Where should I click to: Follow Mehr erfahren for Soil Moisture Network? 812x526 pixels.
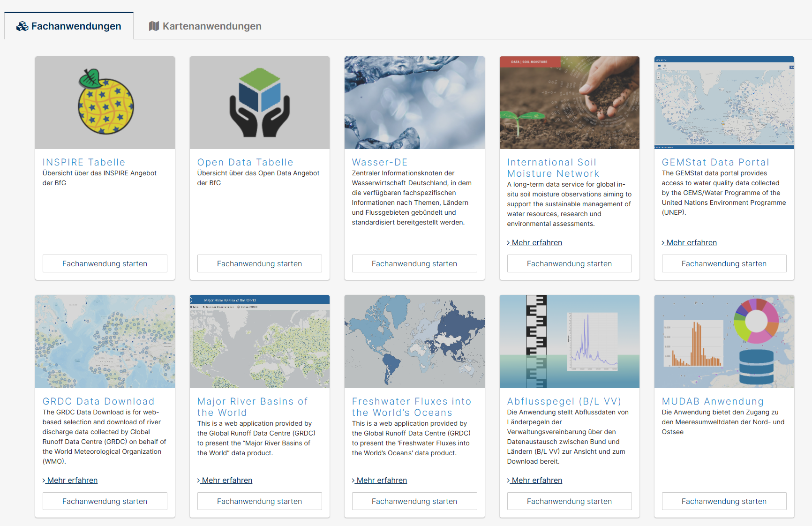[x=534, y=242]
